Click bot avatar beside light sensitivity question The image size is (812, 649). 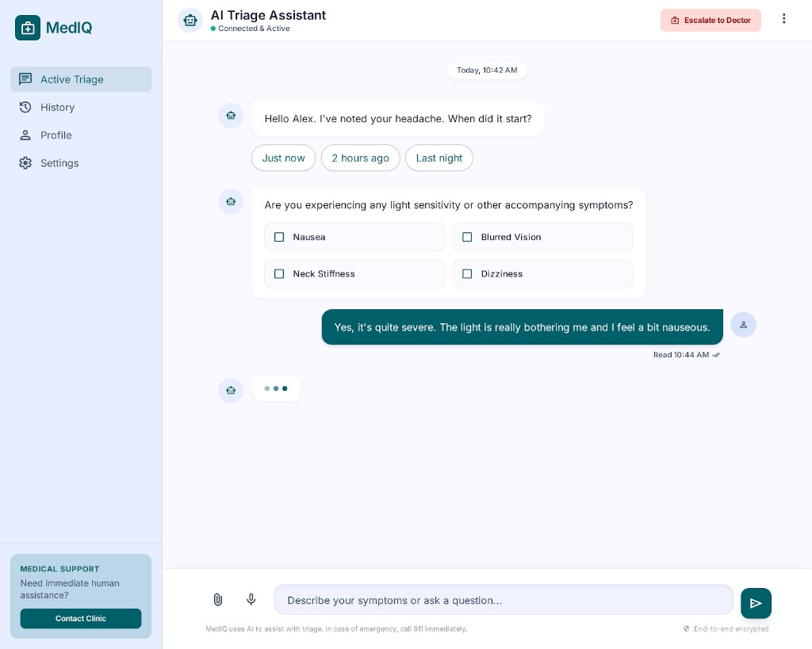coord(231,201)
